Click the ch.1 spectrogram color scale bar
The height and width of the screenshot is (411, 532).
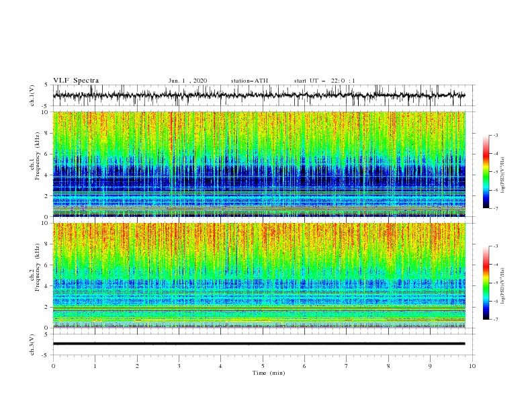[486, 171]
